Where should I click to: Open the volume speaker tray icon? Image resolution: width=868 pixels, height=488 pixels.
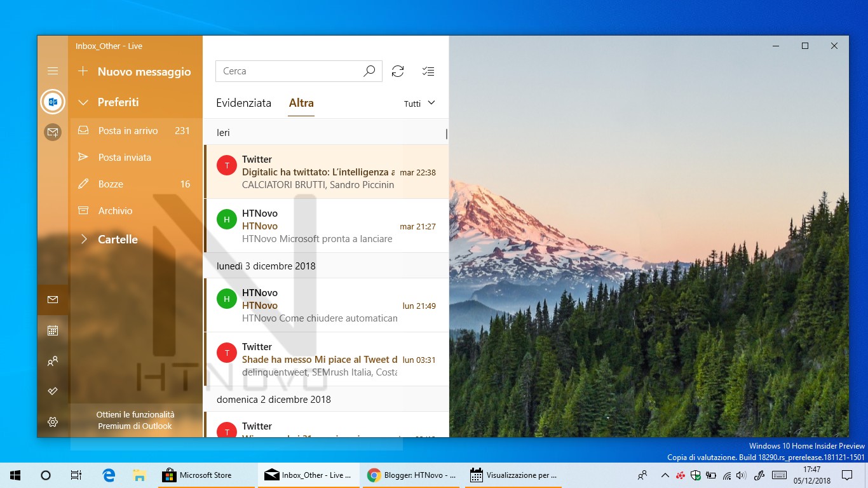point(741,475)
